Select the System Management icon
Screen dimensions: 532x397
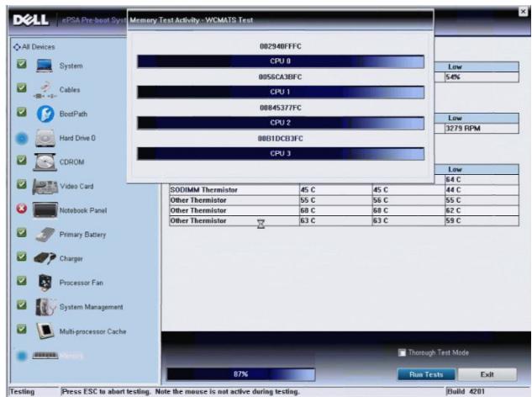click(x=45, y=307)
